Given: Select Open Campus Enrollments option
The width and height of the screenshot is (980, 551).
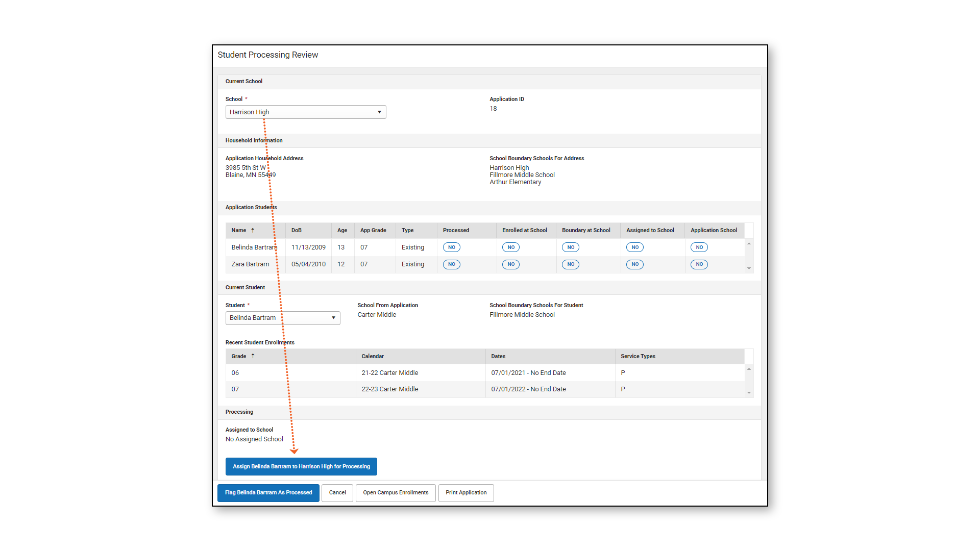Looking at the screenshot, I should (x=396, y=492).
